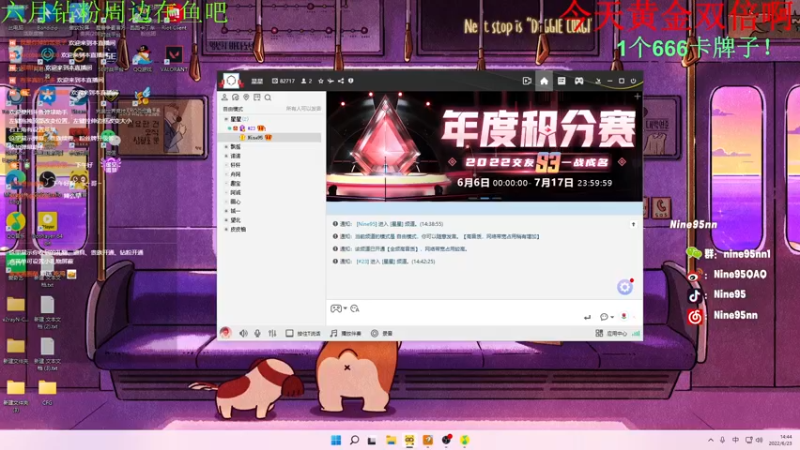Open the app center grid button

[611, 333]
